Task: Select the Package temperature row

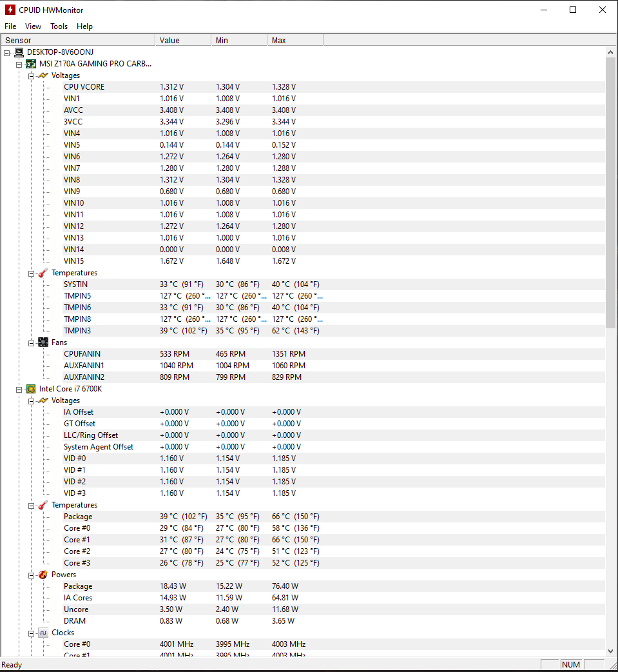Action: (x=334, y=517)
